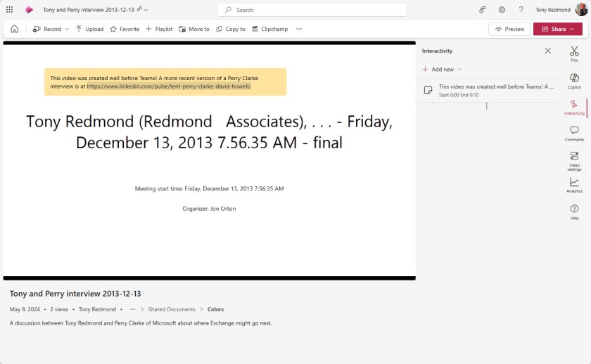Image resolution: width=591 pixels, height=364 pixels.
Task: Open the Copilot side panel
Action: (x=574, y=81)
